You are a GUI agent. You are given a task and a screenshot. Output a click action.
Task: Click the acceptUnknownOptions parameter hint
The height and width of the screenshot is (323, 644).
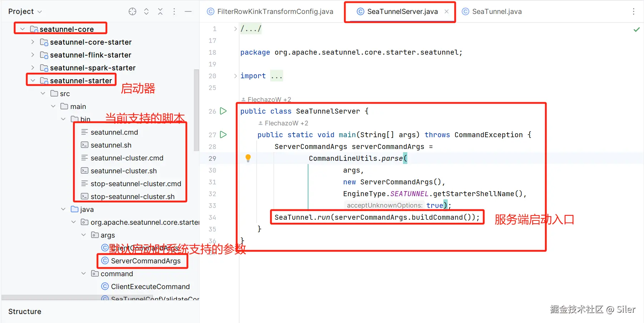point(384,205)
